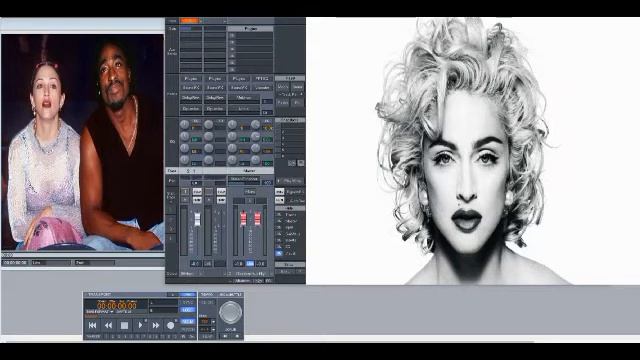
Task: Arm recording with the round record button
Action: pos(171,325)
